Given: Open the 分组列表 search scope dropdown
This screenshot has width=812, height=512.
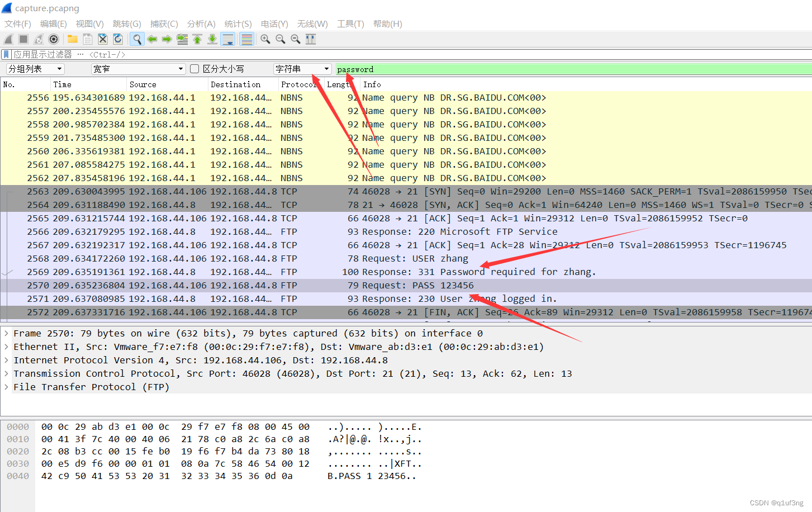Looking at the screenshot, I should click(35, 69).
